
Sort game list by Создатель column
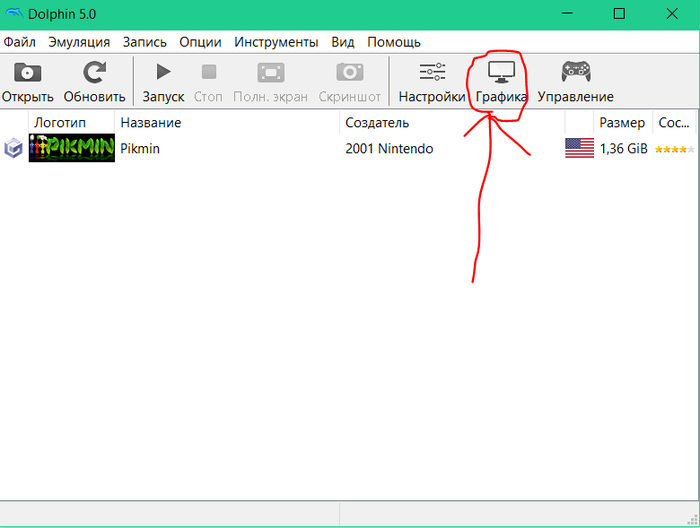(x=377, y=122)
